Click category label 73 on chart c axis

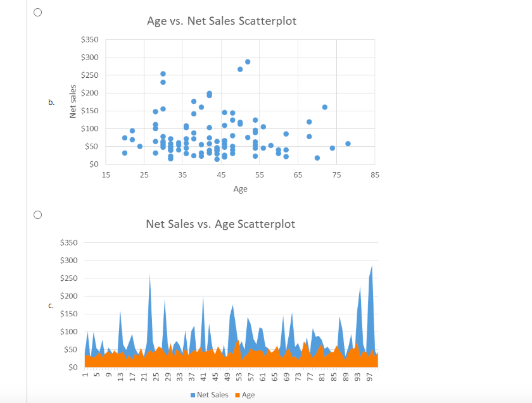[298, 377]
